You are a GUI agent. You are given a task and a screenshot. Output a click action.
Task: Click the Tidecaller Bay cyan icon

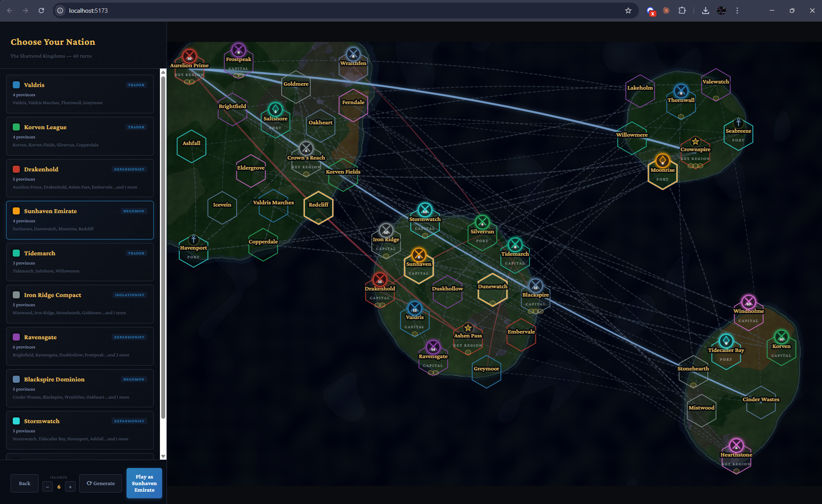[726, 341]
